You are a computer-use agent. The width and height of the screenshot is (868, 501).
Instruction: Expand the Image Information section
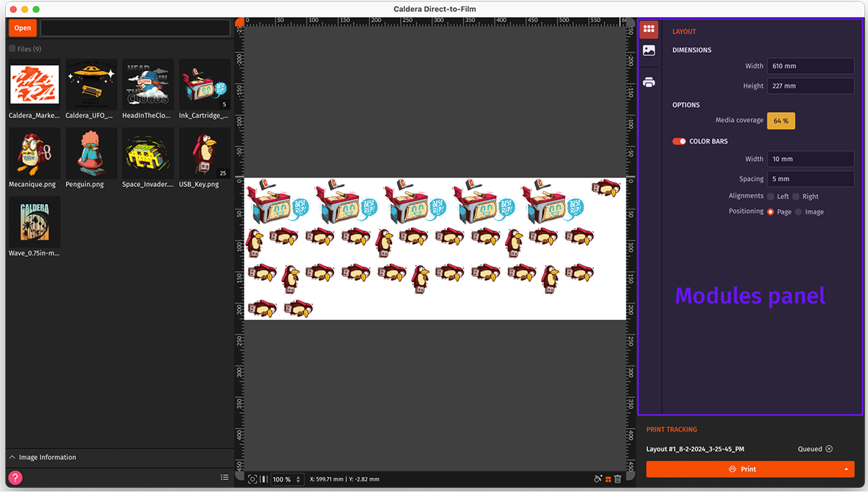13,458
